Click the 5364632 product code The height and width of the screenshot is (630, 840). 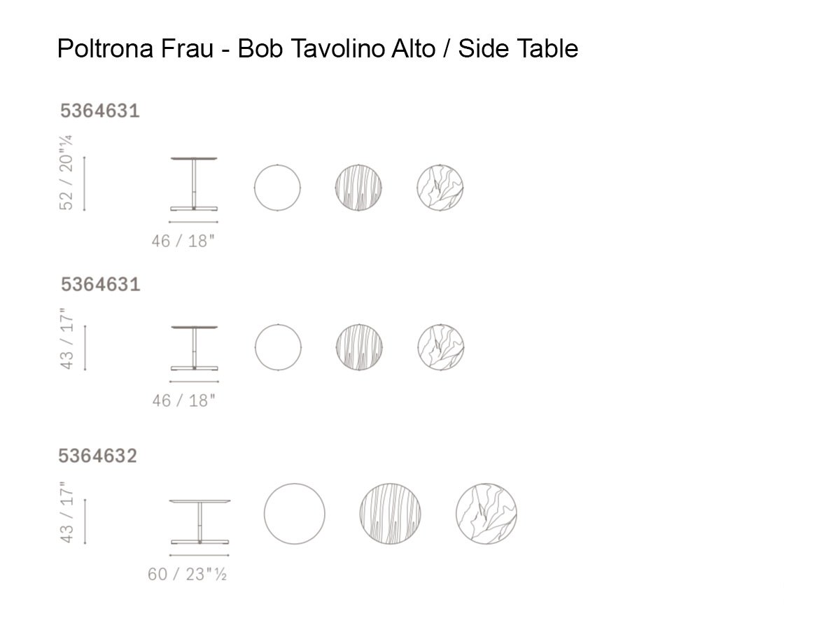[x=97, y=456]
